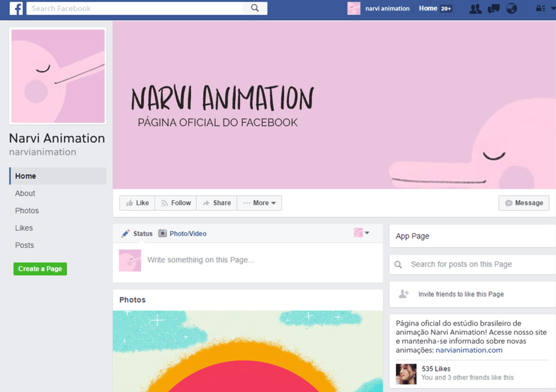556x392 pixels.
Task: Click the narvi animation profile name link
Action: pyautogui.click(x=387, y=9)
